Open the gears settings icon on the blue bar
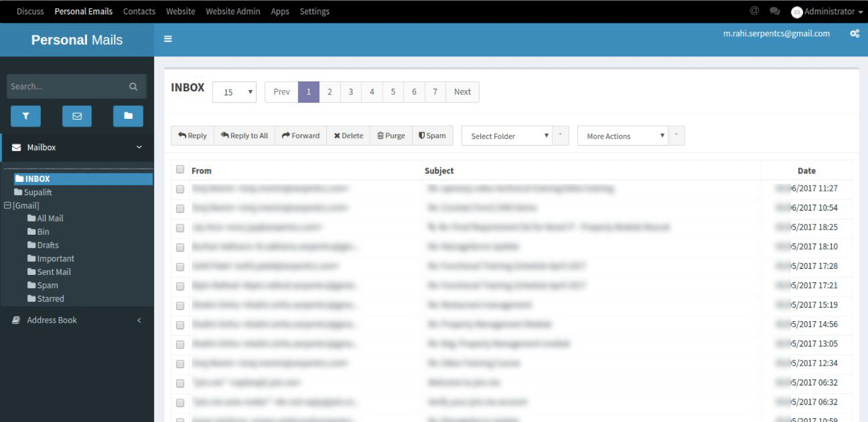Image resolution: width=868 pixels, height=422 pixels. pyautogui.click(x=854, y=34)
